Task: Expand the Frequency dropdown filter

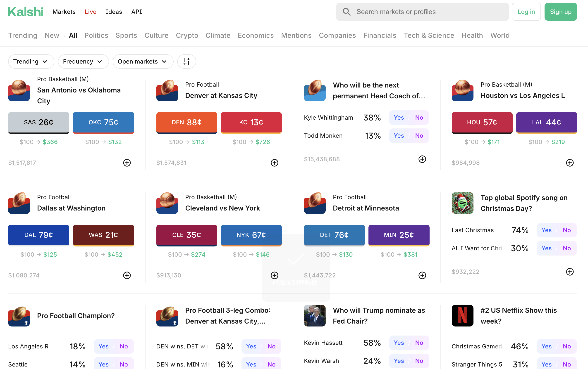Action: tap(83, 61)
